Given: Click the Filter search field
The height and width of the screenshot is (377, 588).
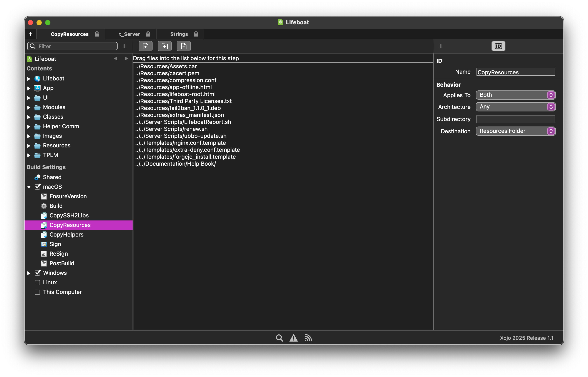Looking at the screenshot, I should tap(72, 46).
